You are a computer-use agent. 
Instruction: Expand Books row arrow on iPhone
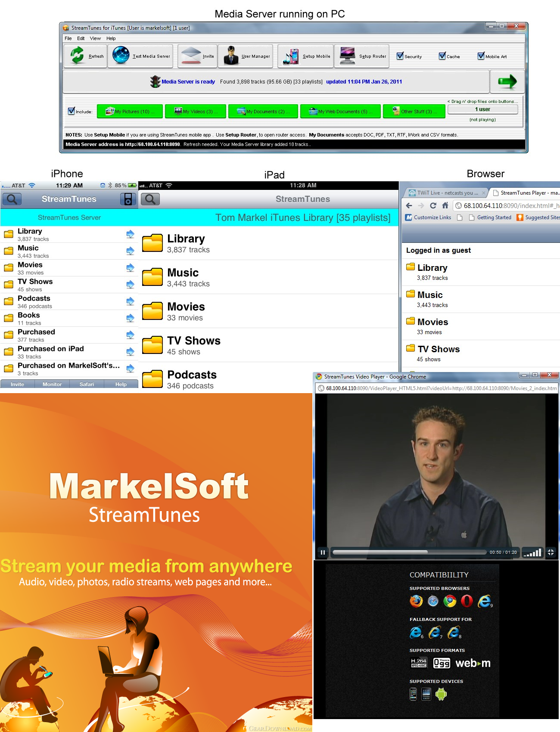click(x=130, y=318)
